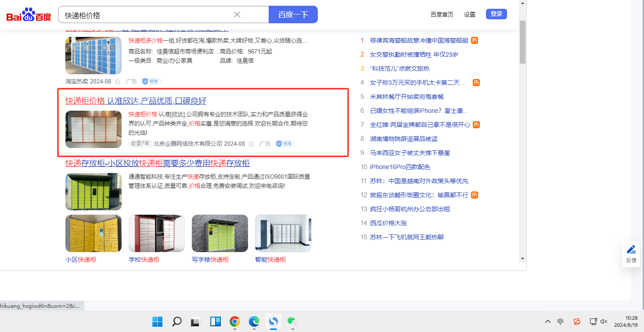Screen dimensions: 644x332
Task: Launch Google Chrome from the taskbar
Action: pos(235,322)
